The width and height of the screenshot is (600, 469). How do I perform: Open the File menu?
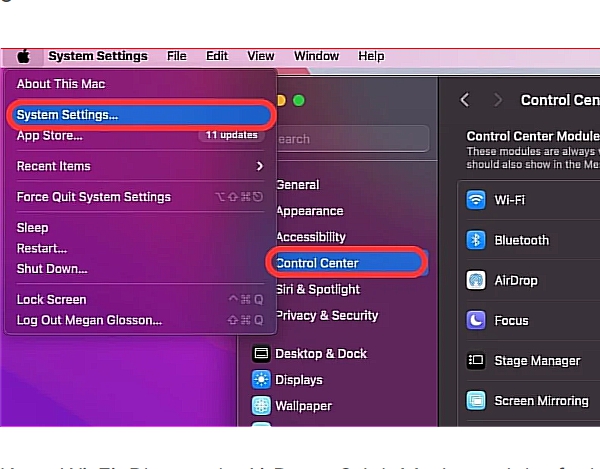tap(176, 57)
